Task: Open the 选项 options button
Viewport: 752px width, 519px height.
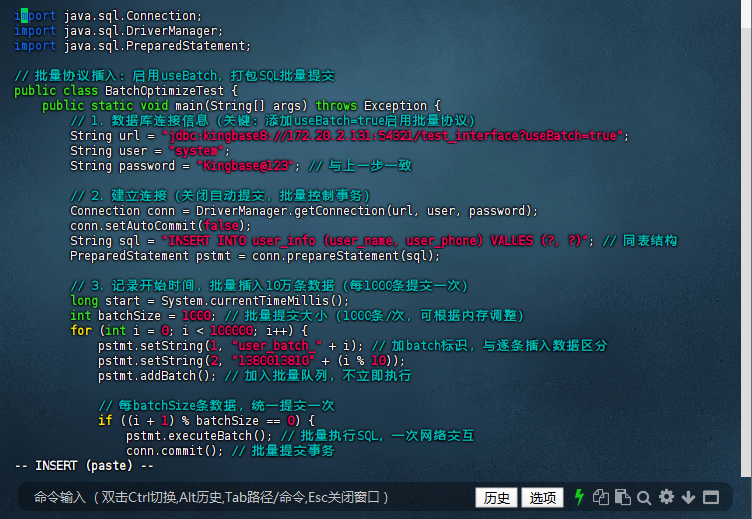Action: [x=542, y=498]
